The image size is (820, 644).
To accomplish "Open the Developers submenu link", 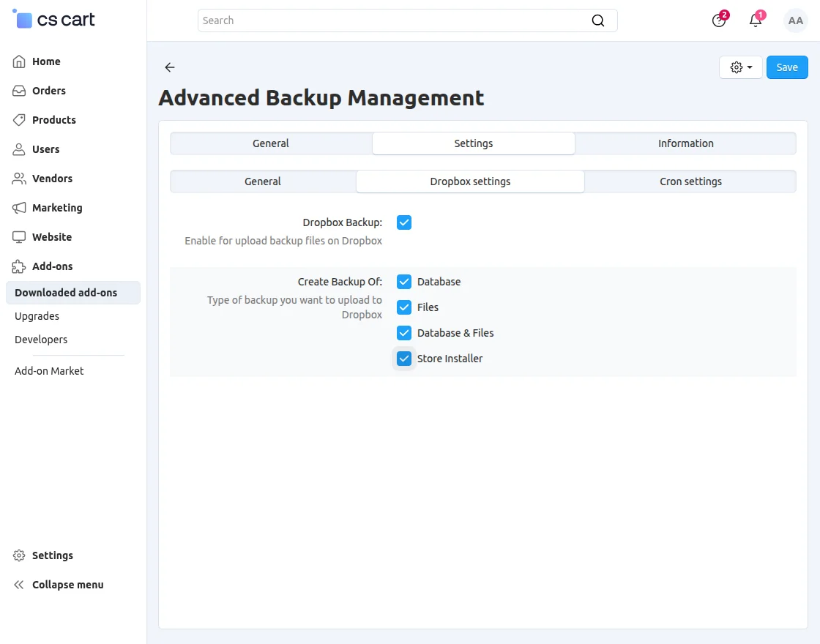I will pyautogui.click(x=41, y=340).
